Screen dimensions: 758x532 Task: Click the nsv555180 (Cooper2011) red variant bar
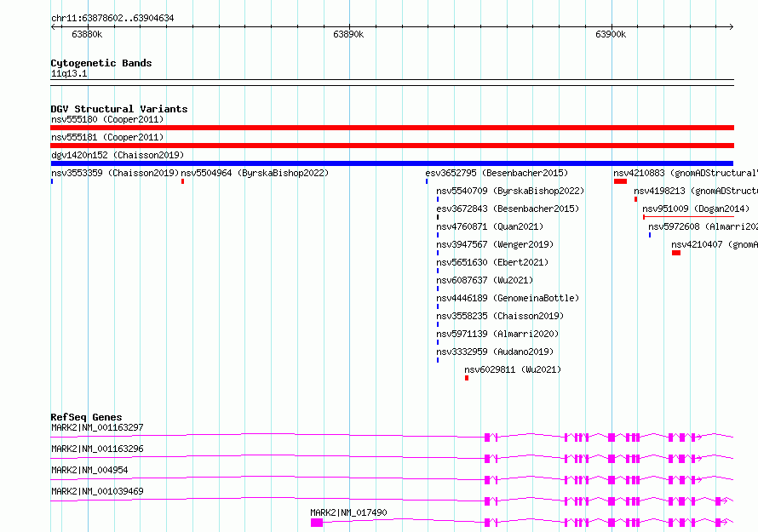(x=392, y=128)
